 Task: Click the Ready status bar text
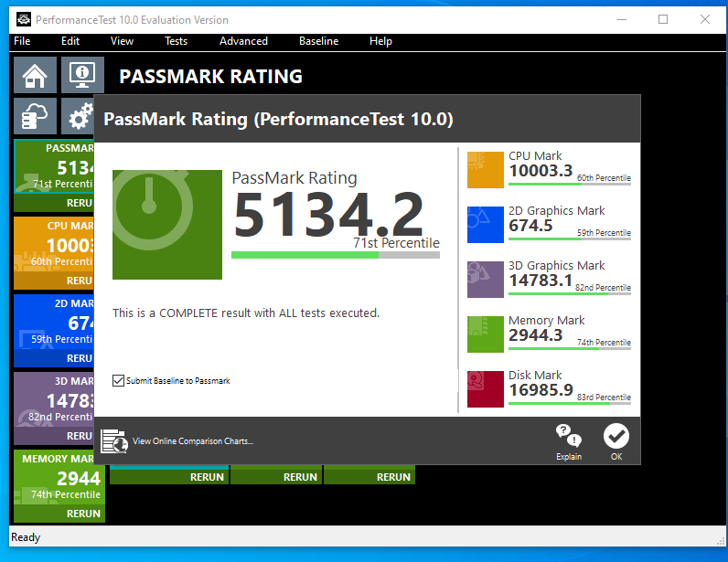coord(26,537)
